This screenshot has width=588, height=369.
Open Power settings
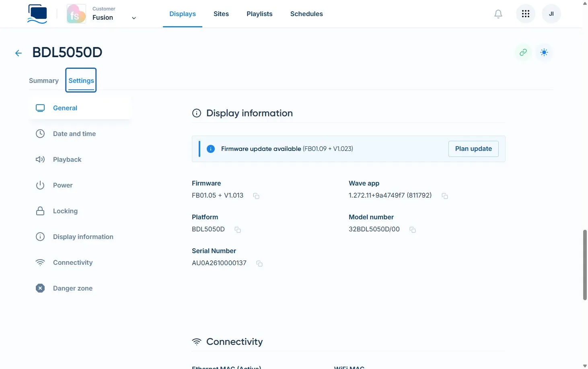[x=80, y=185]
